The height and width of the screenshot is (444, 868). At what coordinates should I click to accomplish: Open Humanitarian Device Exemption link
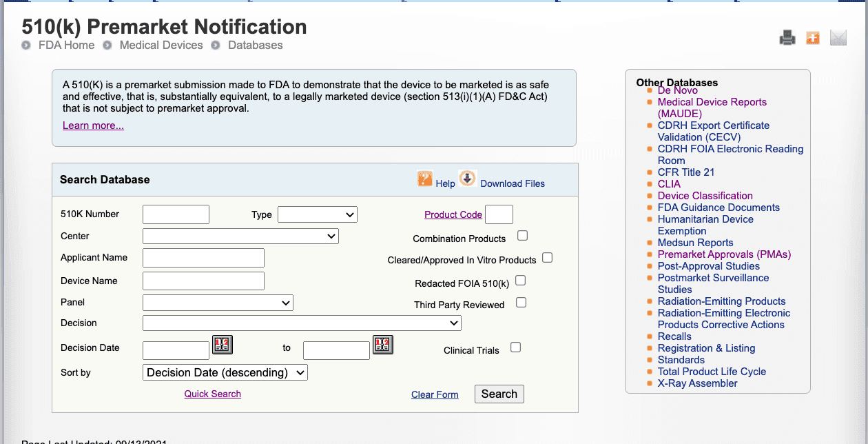[705, 225]
